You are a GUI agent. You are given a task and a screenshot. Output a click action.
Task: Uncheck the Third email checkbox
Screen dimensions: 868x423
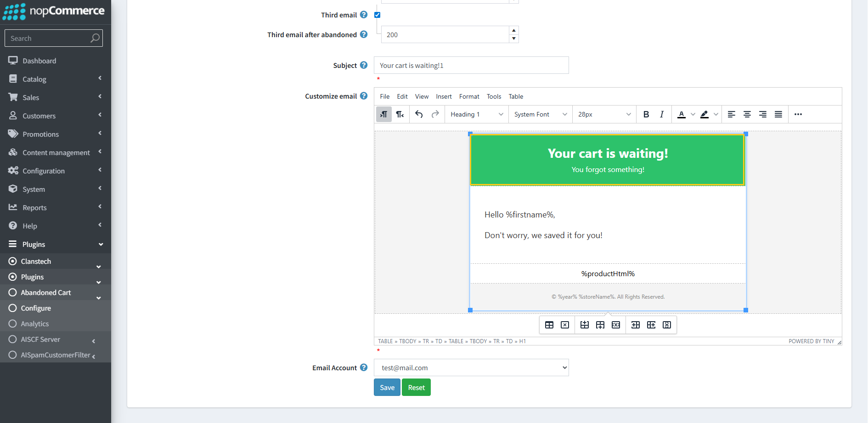378,15
